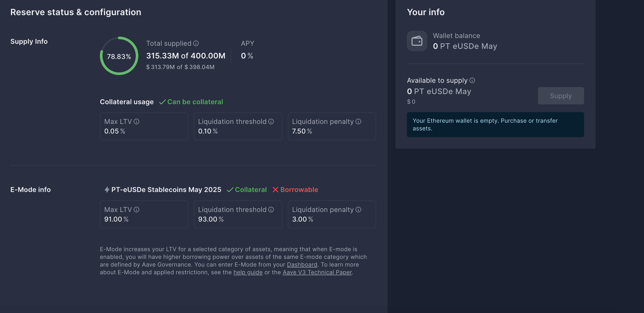644x313 pixels.
Task: Click the Can be collateral text
Action: 195,102
